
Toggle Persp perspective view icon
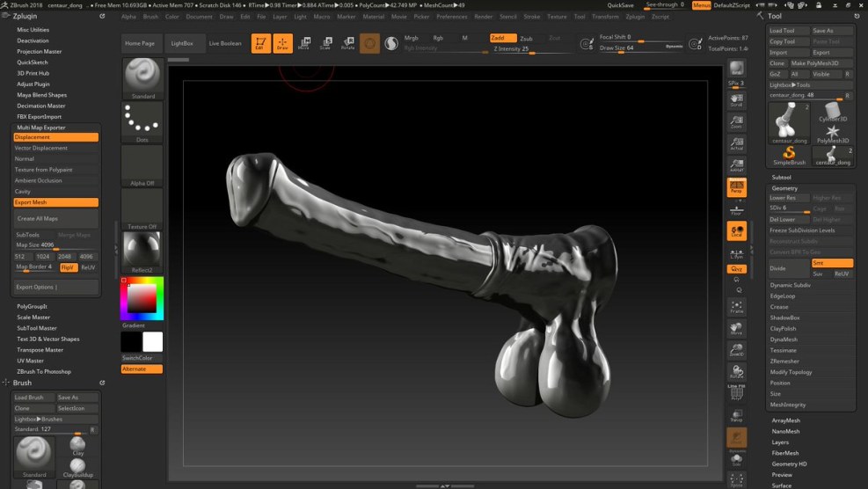[x=737, y=187]
